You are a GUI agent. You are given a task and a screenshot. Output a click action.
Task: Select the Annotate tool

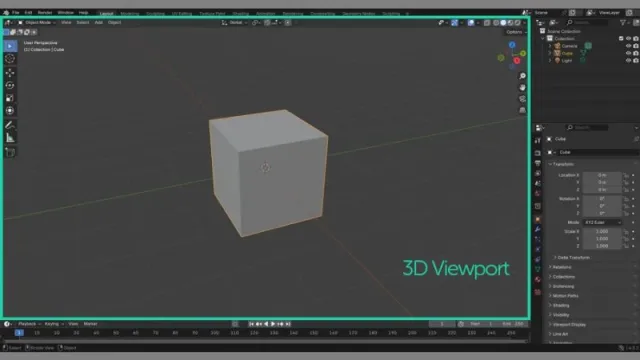click(10, 125)
